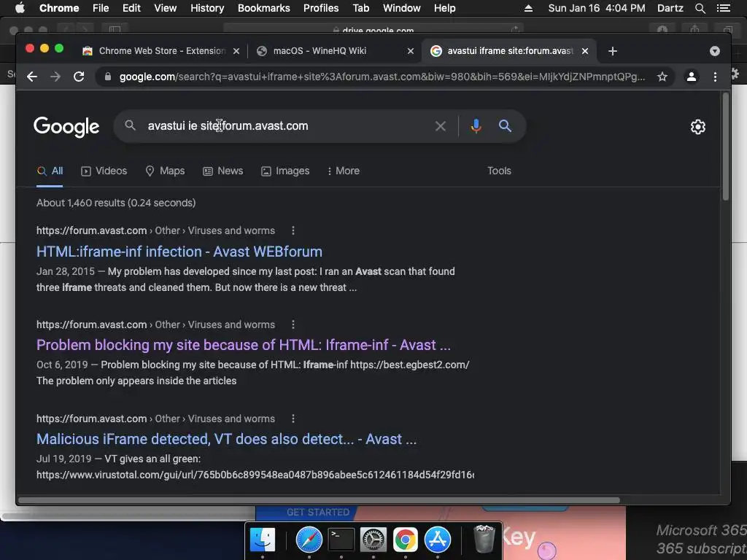Bookmark this page with the star icon
Image resolution: width=747 pixels, height=560 pixels.
click(662, 77)
